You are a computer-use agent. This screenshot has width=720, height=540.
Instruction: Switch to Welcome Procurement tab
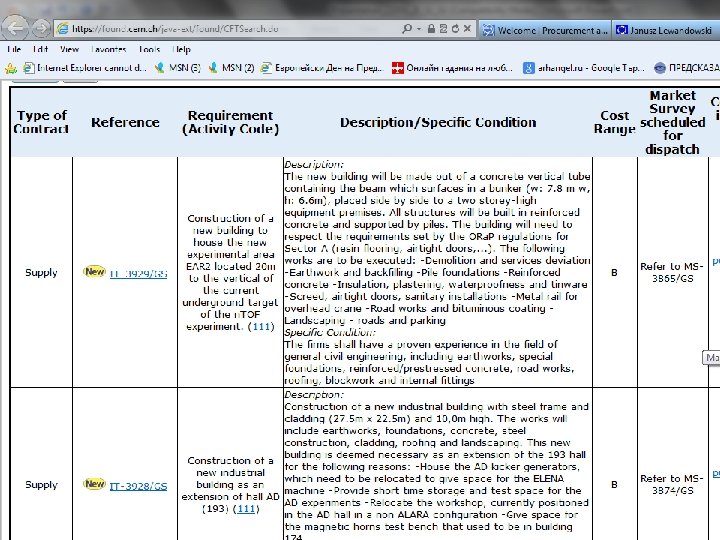545,30
